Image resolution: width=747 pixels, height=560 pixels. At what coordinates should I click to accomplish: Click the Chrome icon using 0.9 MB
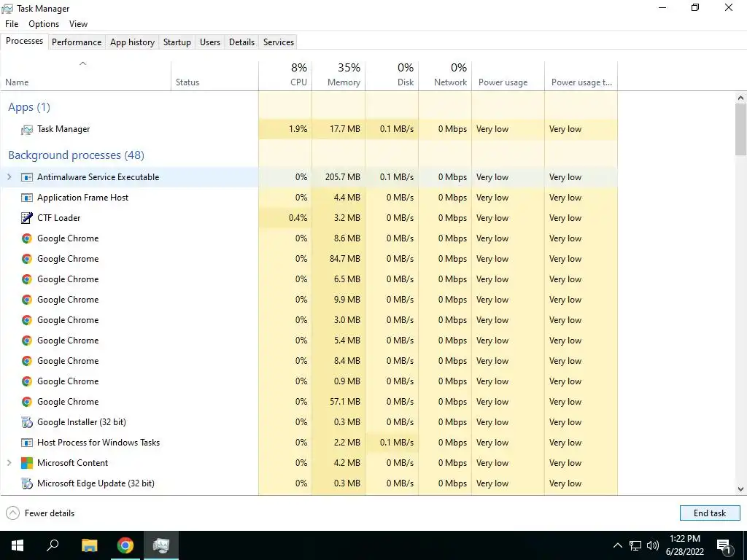pyautogui.click(x=27, y=381)
